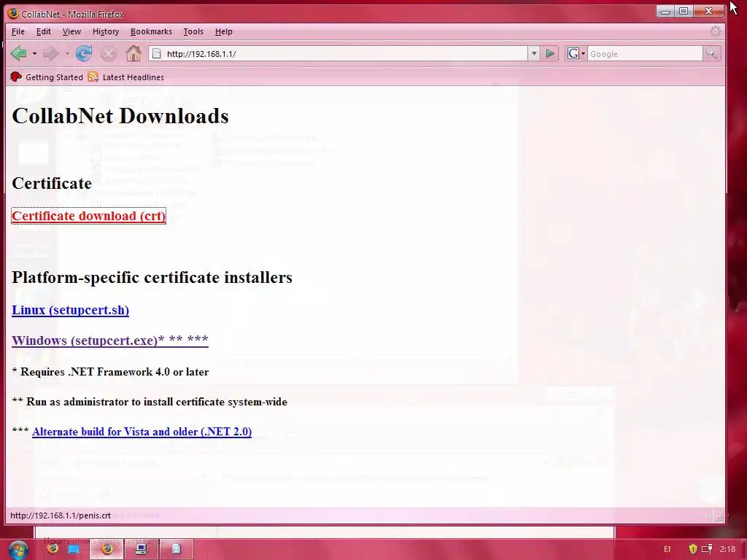Open the address bar history dropdown
747x560 pixels.
click(534, 54)
